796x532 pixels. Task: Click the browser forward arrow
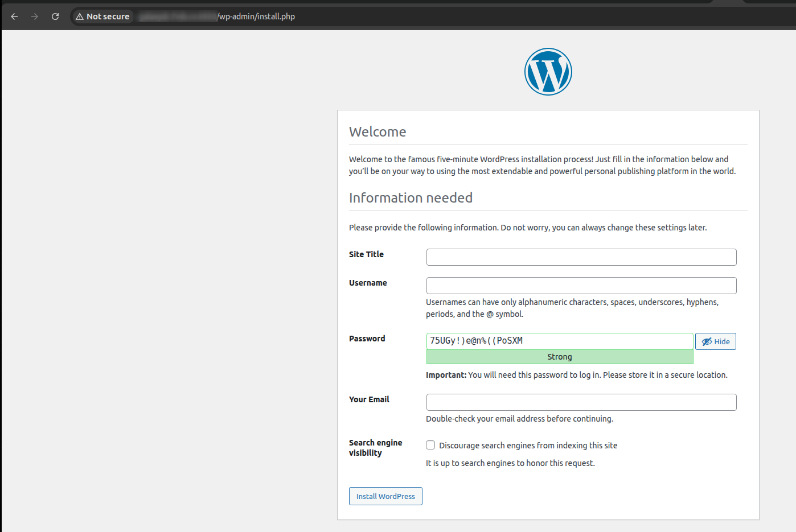click(35, 17)
